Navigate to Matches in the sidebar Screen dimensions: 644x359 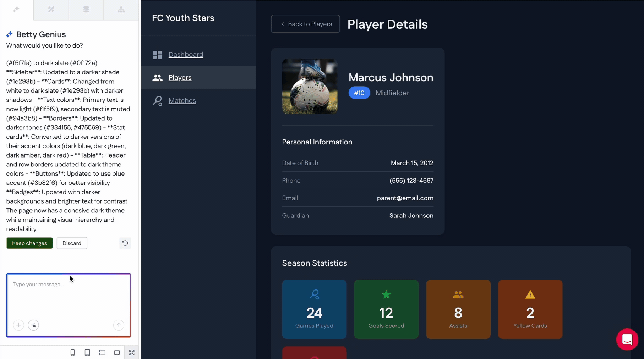click(182, 100)
